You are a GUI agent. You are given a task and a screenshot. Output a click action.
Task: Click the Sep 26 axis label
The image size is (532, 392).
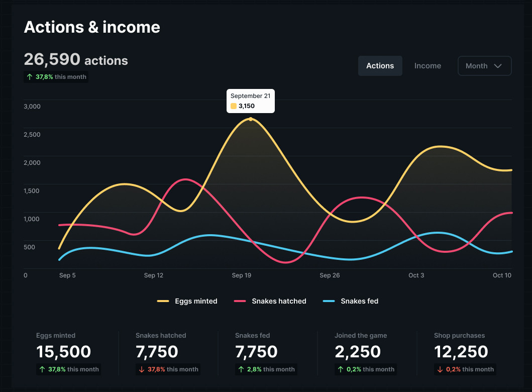[x=330, y=275]
